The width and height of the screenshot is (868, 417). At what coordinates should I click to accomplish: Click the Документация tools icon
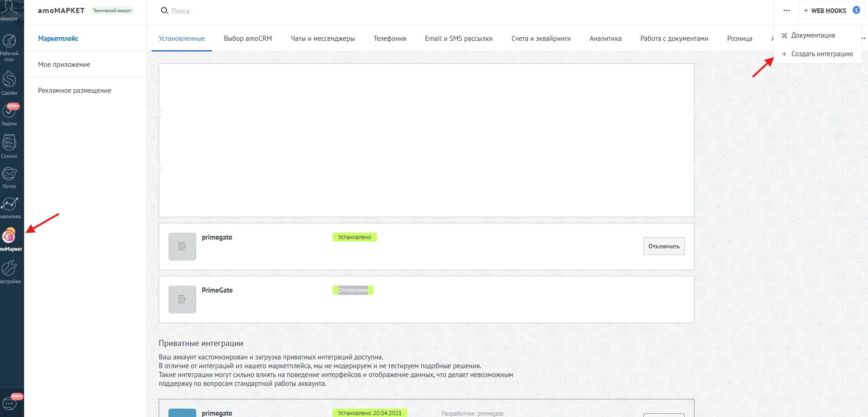click(x=784, y=36)
